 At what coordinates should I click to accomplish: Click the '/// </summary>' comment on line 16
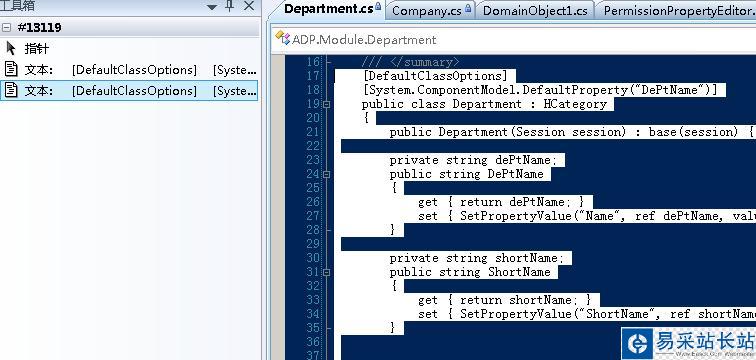(x=411, y=62)
